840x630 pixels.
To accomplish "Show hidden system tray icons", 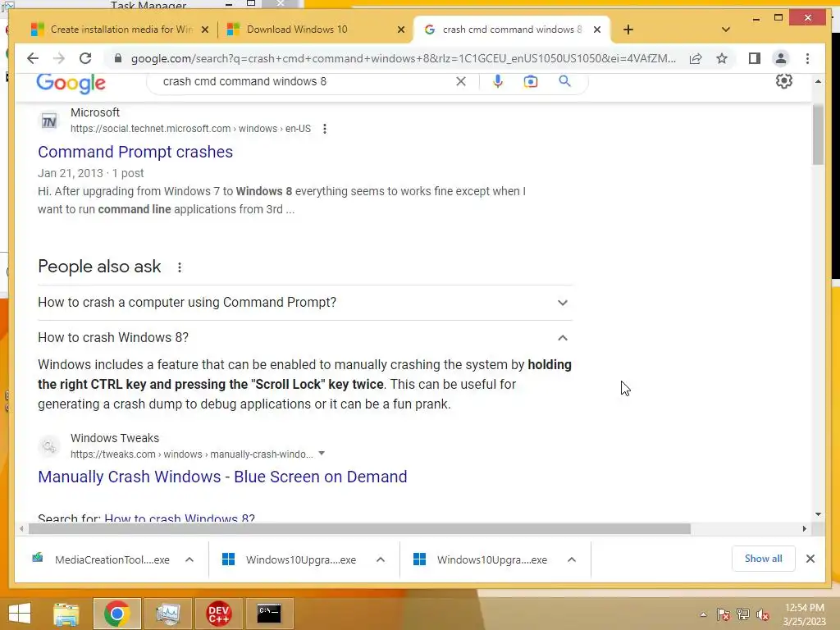I will click(x=703, y=614).
